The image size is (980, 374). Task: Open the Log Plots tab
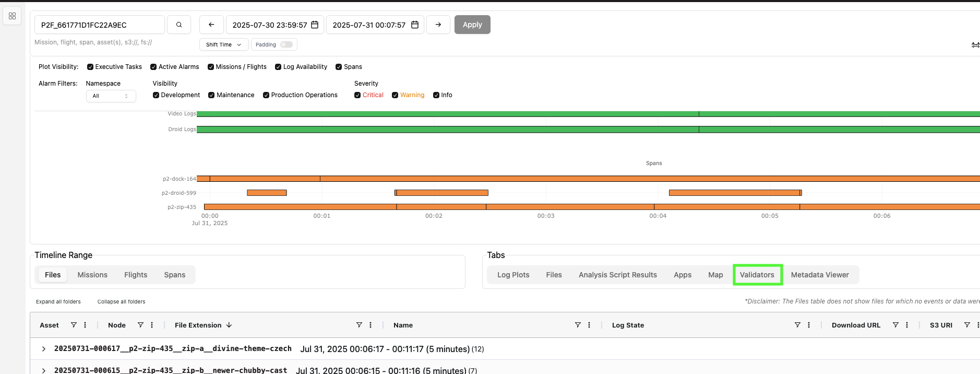[513, 275]
